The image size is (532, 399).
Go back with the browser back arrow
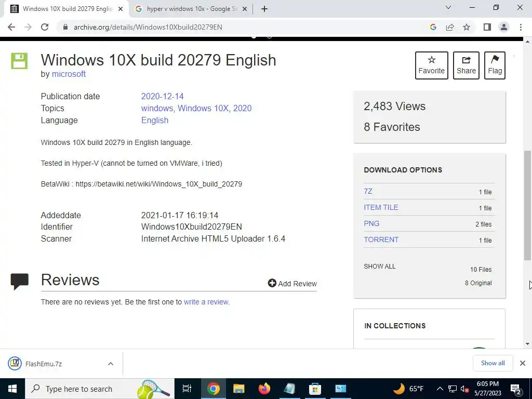pyautogui.click(x=11, y=27)
